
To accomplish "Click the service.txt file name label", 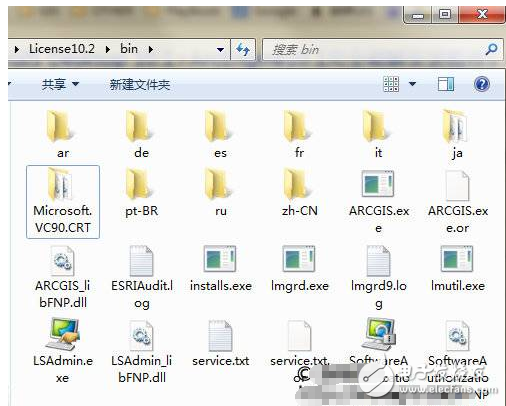I will click(221, 361).
